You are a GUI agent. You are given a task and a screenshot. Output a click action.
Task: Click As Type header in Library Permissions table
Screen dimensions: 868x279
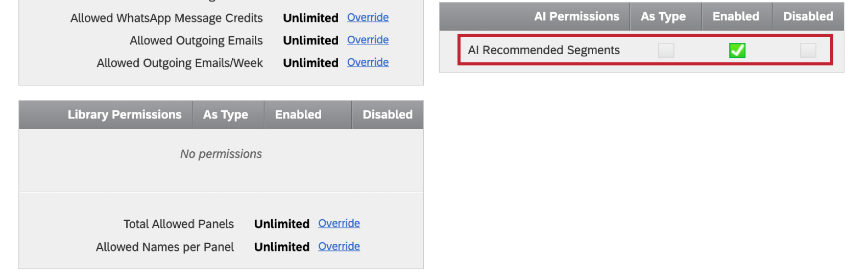pos(226,114)
